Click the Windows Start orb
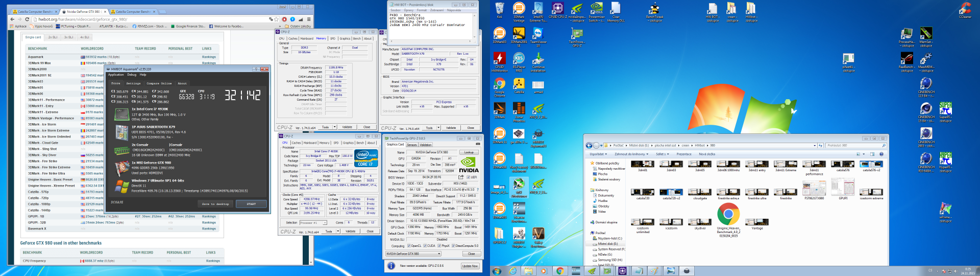 click(x=497, y=271)
